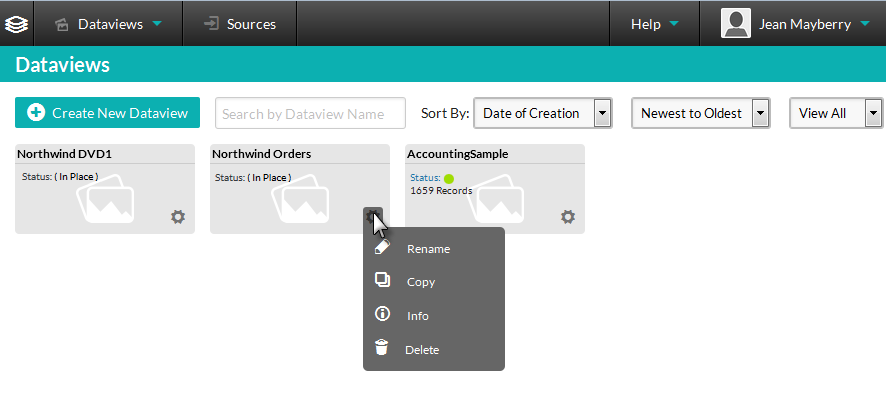Click Northwind Orders image placeholder thumbnail
This screenshot has width=886, height=398.
pos(300,198)
